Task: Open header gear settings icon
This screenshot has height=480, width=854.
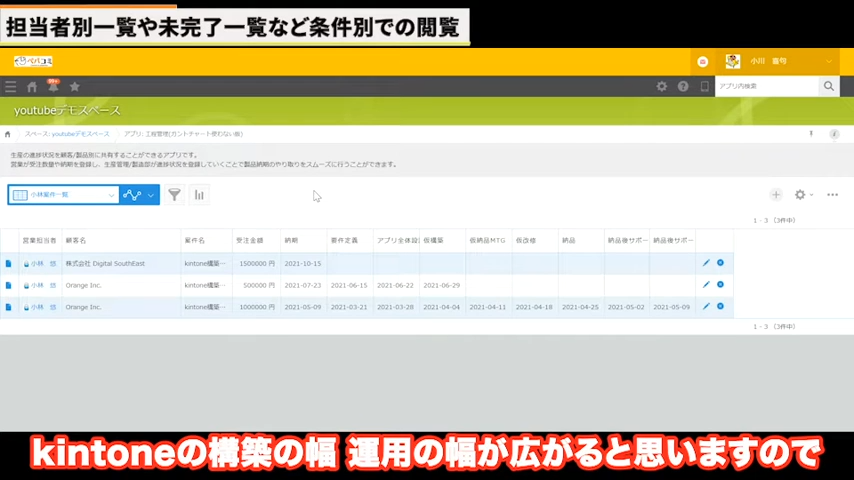Action: [661, 86]
